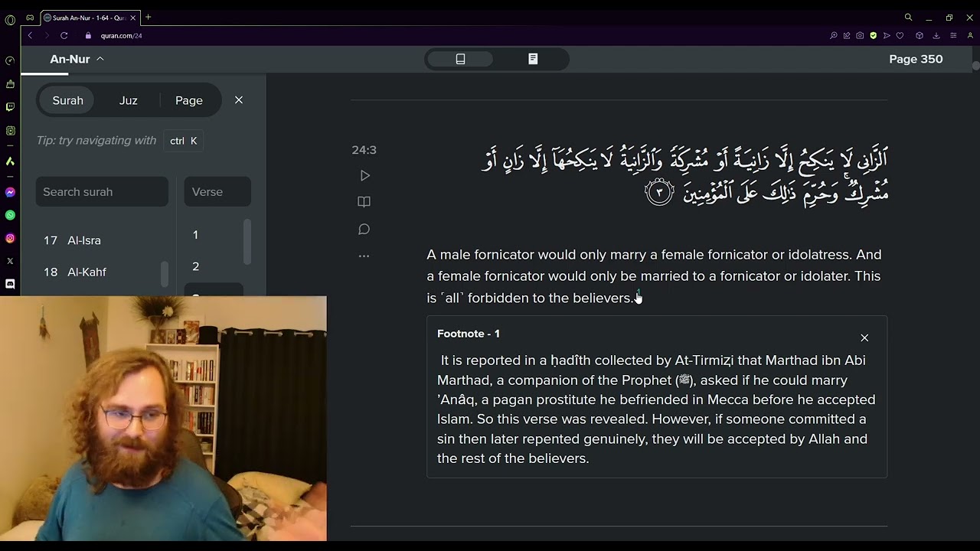The width and height of the screenshot is (980, 551).
Task: Click the Verse search field
Action: click(x=217, y=192)
